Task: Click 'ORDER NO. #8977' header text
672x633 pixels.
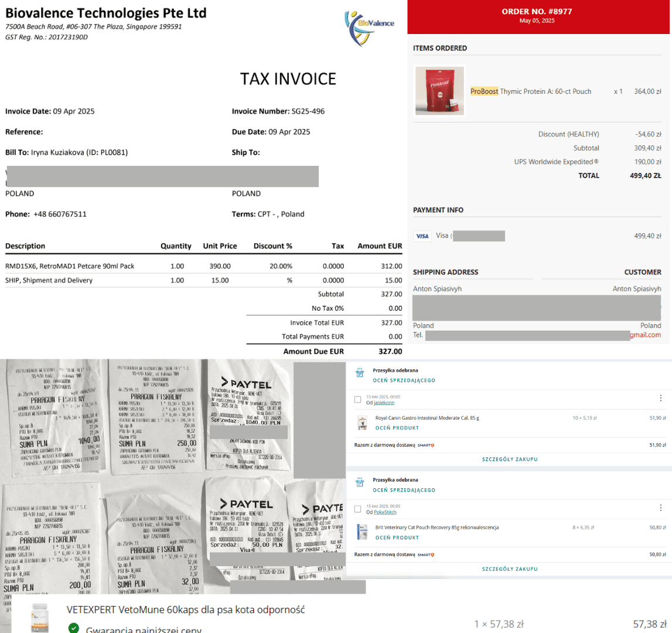Action: (537, 12)
